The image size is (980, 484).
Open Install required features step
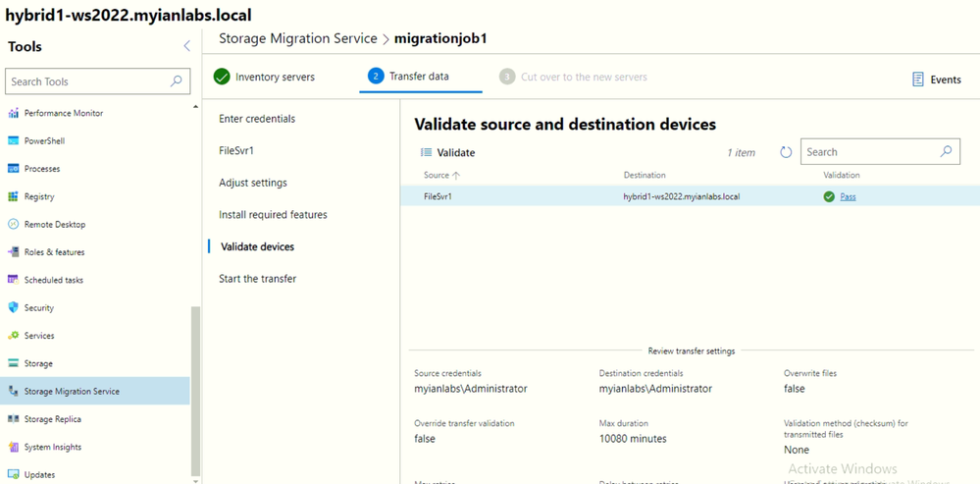tap(273, 214)
